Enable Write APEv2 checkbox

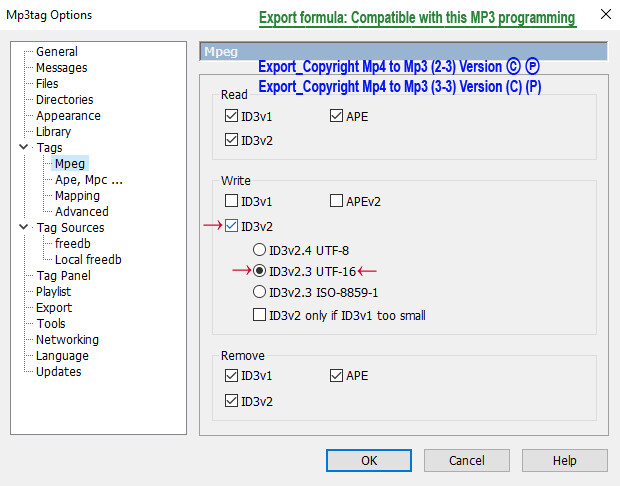coord(336,201)
